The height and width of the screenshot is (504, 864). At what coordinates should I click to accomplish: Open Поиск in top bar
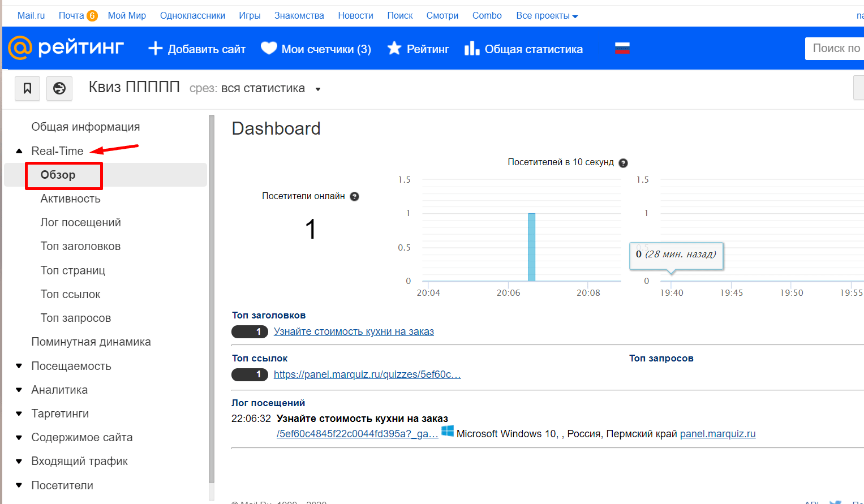[400, 16]
